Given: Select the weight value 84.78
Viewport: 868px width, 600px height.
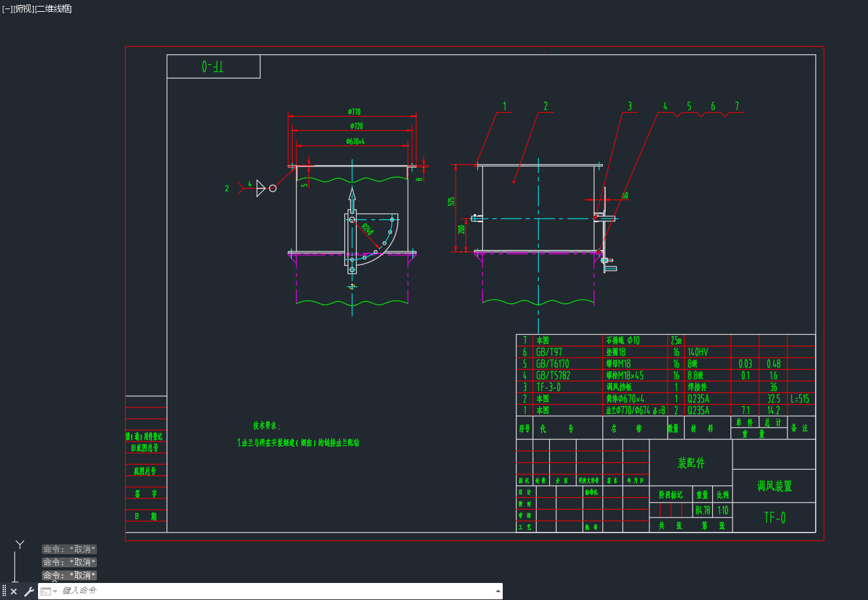Looking at the screenshot, I should [702, 510].
